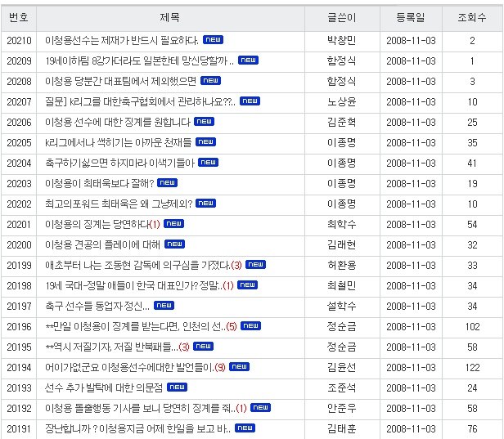Click new badge on post 20202
This screenshot has width=504, height=439.
tap(205, 203)
